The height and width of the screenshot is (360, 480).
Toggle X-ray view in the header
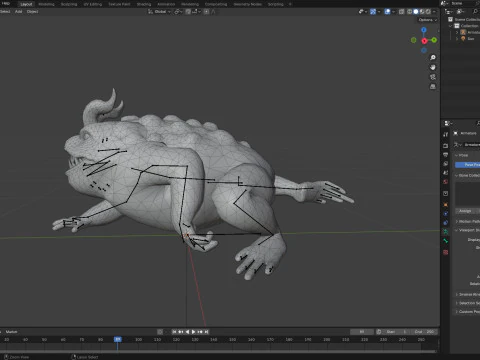[401, 12]
